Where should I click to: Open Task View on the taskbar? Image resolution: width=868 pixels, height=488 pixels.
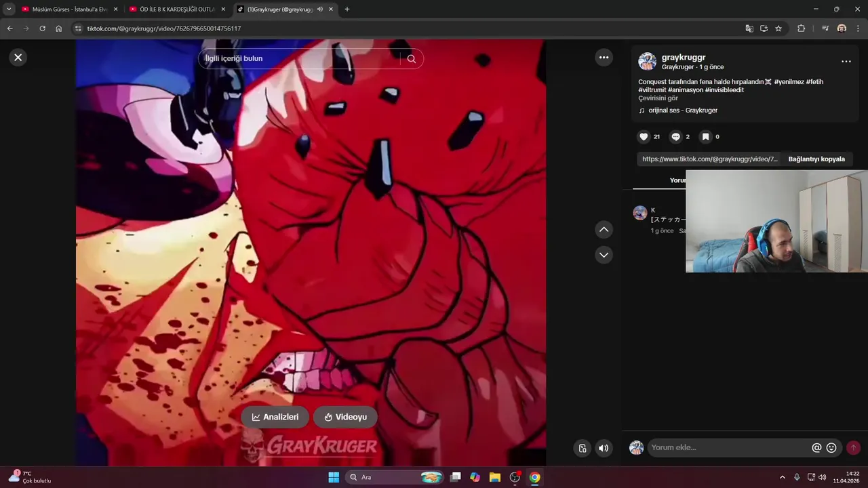coord(456,477)
